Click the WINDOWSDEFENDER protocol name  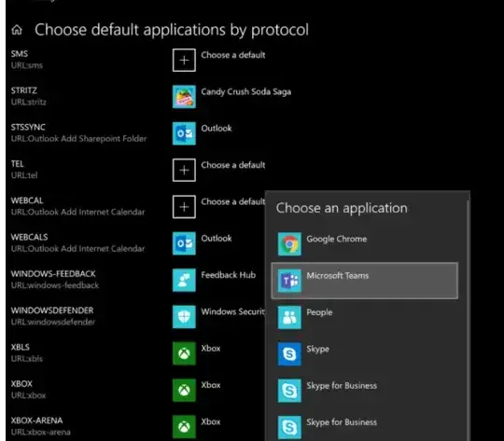(52, 310)
